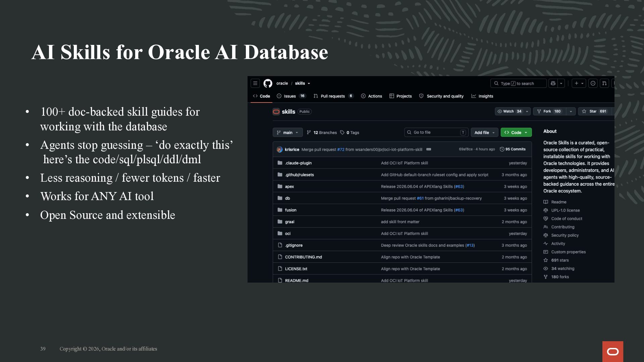Click the GitHub Octocat logo
The height and width of the screenshot is (362, 644).
(268, 83)
